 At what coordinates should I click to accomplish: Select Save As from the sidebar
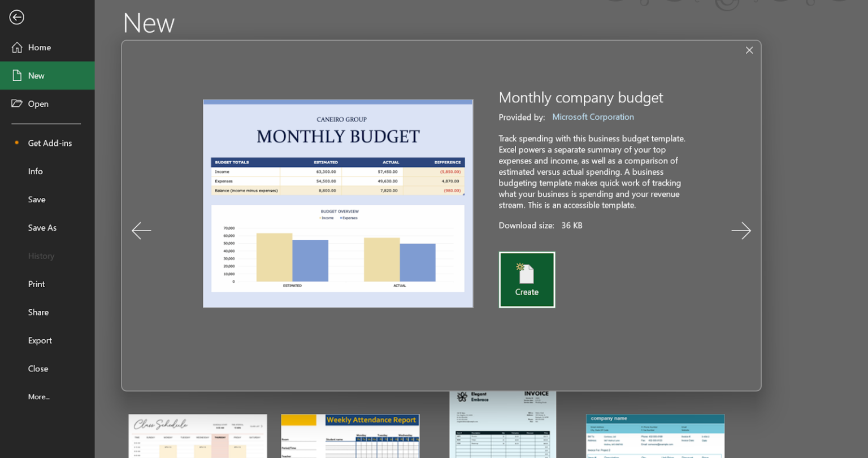tap(42, 227)
